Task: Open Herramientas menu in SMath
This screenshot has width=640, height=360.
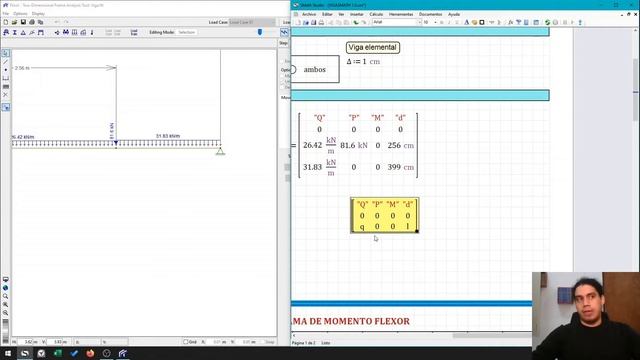Action: [x=401, y=14]
